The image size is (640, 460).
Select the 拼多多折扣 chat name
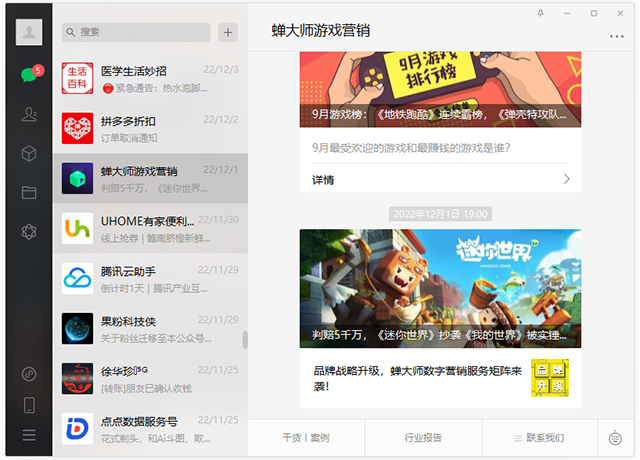point(128,121)
